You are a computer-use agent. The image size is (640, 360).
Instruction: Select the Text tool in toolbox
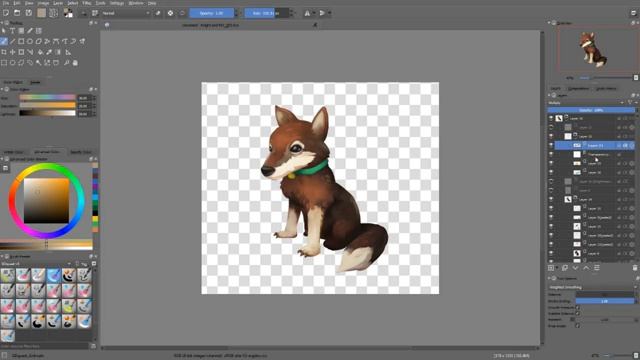12,31
